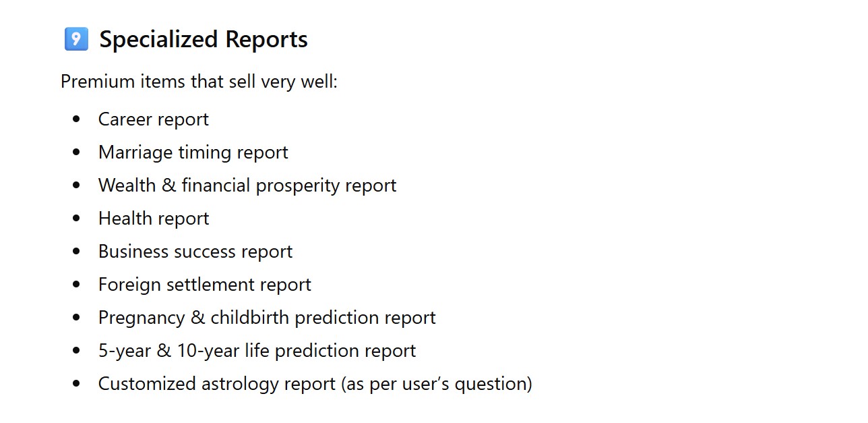868x423 pixels.
Task: Click the bullet next to Health report
Action: 76,219
